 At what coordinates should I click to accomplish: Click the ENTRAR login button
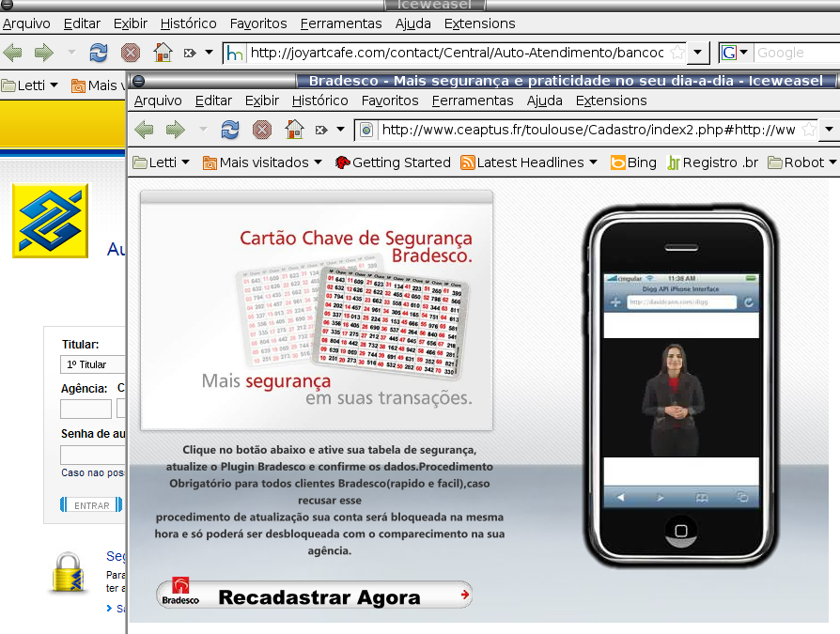[91, 505]
